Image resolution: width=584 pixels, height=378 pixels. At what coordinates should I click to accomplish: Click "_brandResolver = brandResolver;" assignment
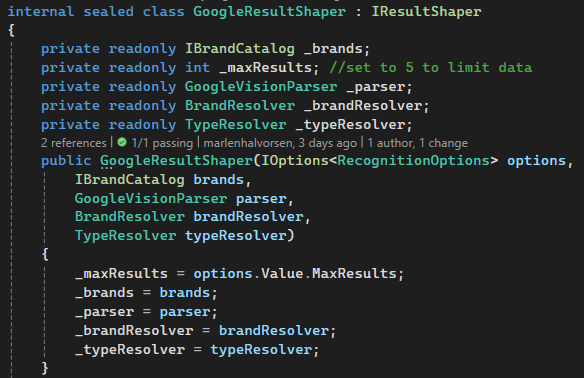(x=205, y=331)
